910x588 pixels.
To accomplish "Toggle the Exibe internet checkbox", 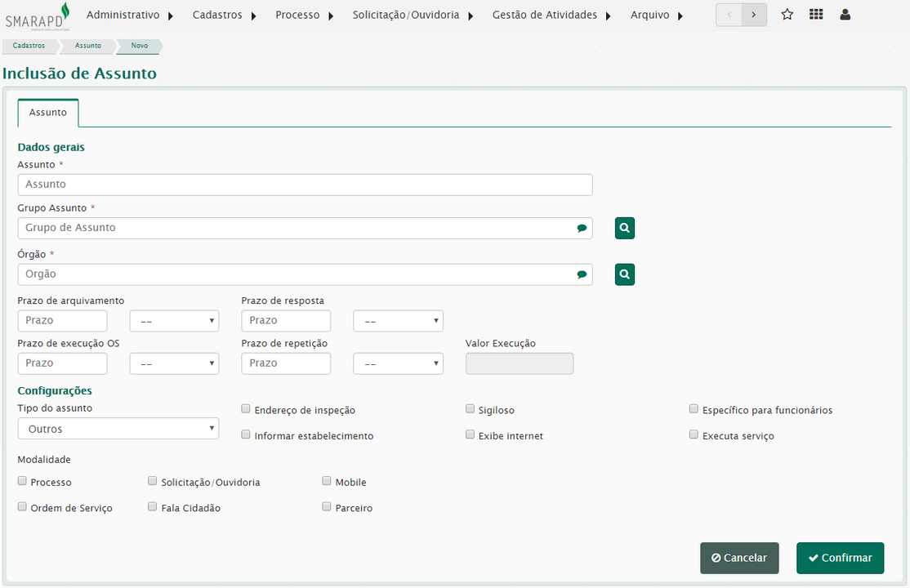I will [x=471, y=435].
